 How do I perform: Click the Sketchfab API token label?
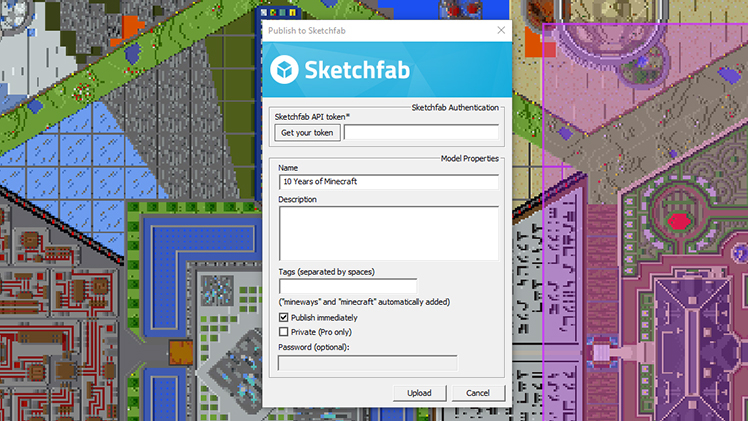[x=314, y=117]
